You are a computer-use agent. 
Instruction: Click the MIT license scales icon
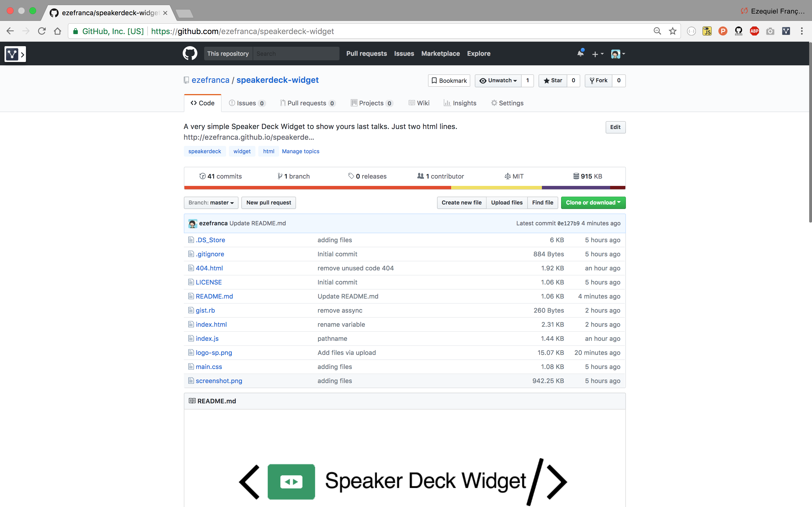[508, 176]
